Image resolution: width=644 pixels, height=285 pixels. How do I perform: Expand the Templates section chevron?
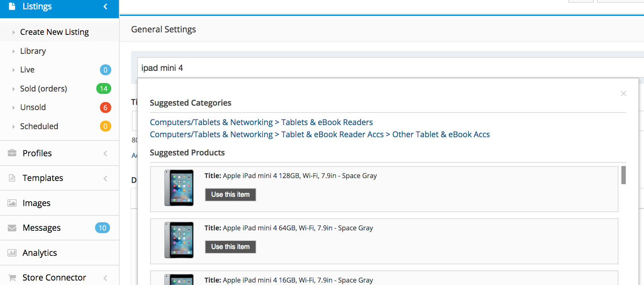[105, 178]
